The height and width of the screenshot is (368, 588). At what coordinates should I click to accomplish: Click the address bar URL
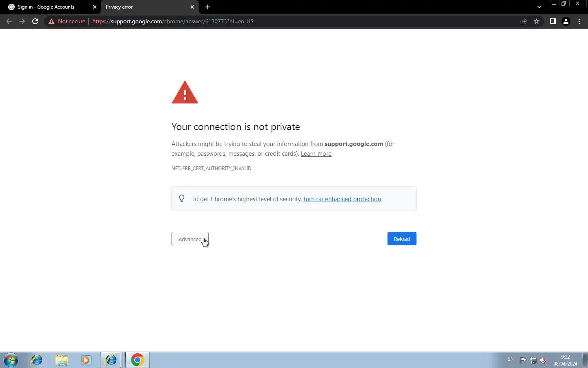[x=173, y=21]
